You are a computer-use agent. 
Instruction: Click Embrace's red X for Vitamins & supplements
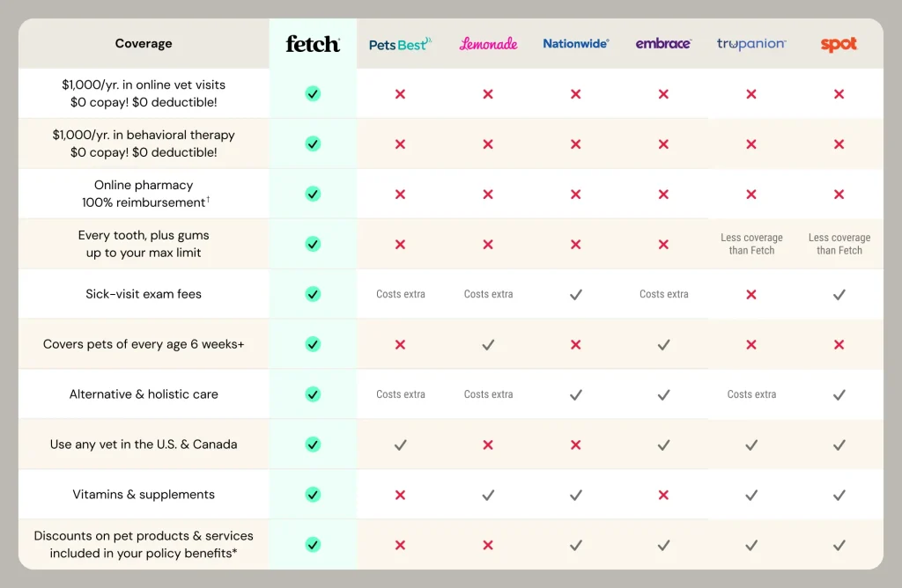[663, 495]
